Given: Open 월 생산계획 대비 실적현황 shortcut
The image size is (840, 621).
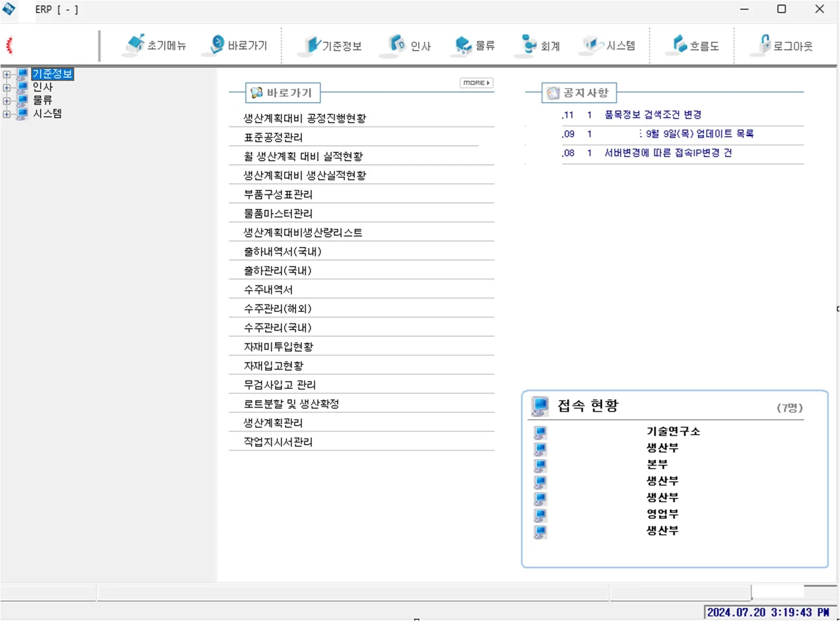Looking at the screenshot, I should pyautogui.click(x=303, y=156).
